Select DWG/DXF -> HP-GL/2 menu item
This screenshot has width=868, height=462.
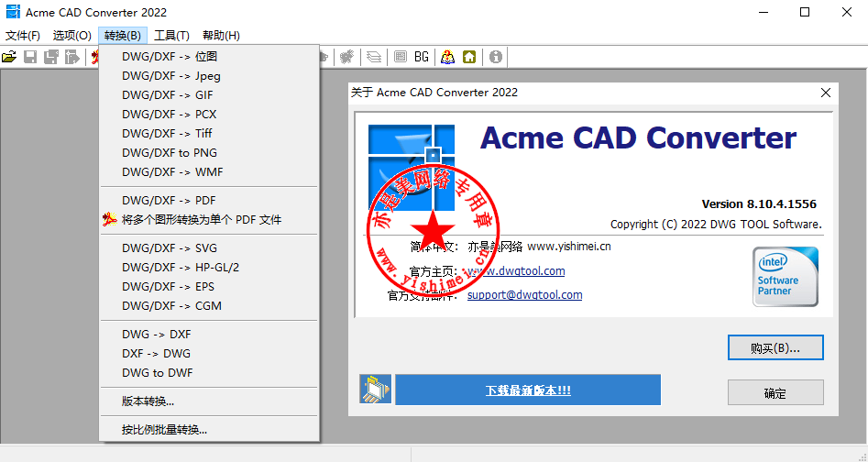[209, 268]
